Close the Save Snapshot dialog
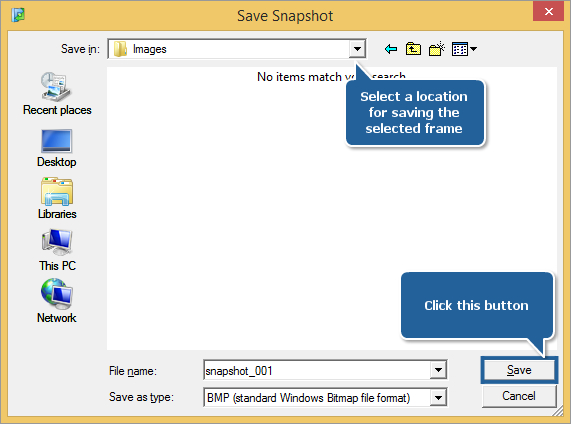The height and width of the screenshot is (424, 571). pyautogui.click(x=548, y=11)
